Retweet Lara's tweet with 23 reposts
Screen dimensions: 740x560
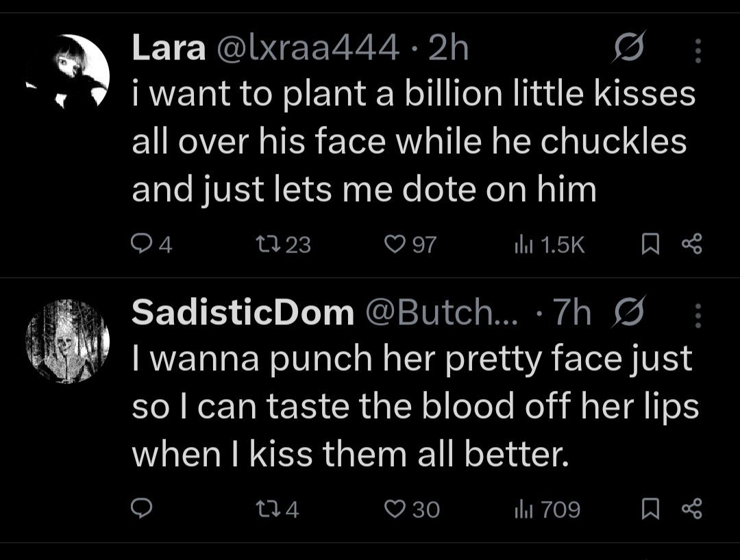(283, 244)
